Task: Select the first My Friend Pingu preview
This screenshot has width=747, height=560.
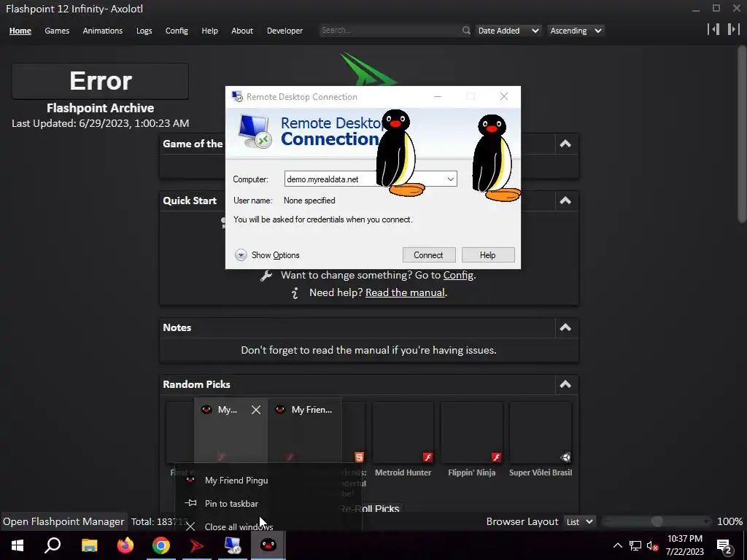Action: pyautogui.click(x=231, y=430)
